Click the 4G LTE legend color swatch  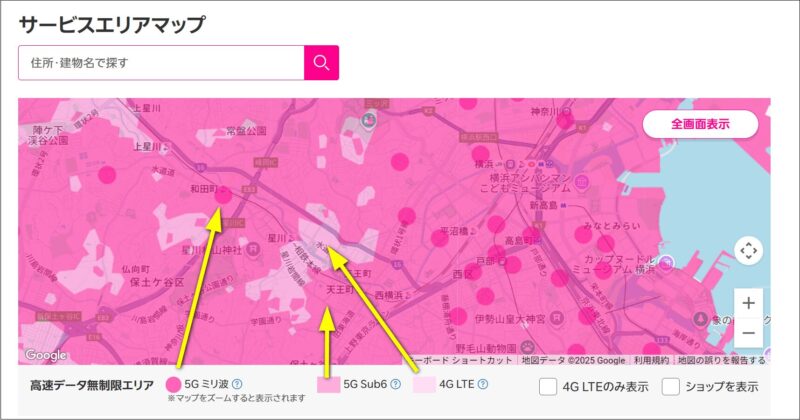click(424, 384)
